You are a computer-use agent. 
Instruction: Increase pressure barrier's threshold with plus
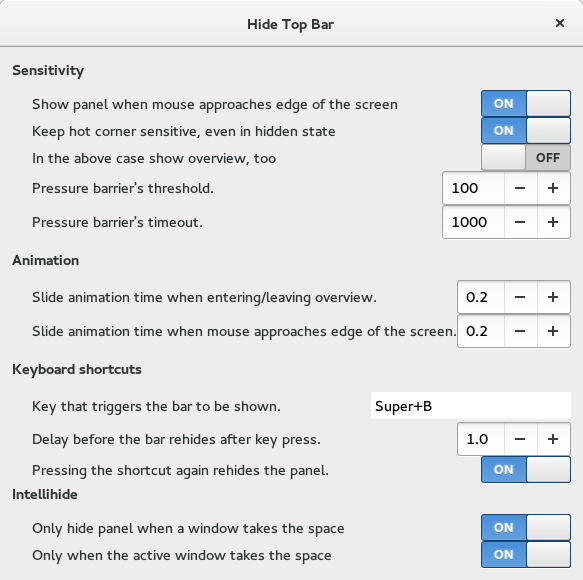[553, 188]
